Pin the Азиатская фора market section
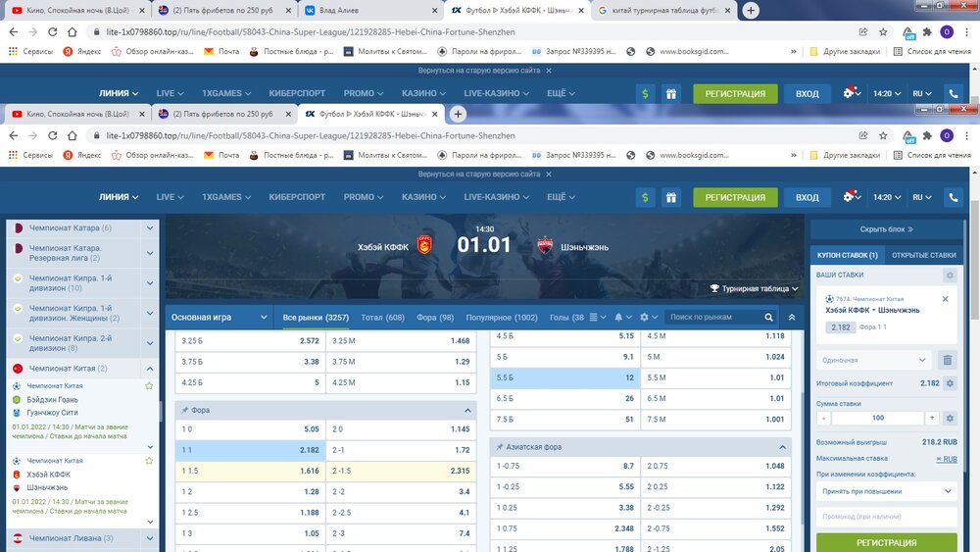This screenshot has width=980, height=552. coord(500,447)
